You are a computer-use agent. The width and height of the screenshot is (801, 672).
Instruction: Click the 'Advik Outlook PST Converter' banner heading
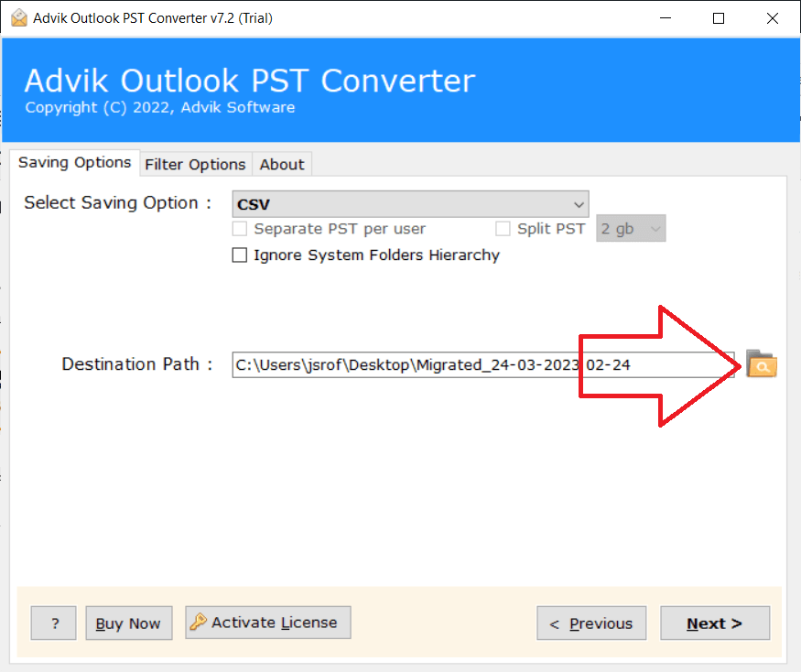click(250, 81)
